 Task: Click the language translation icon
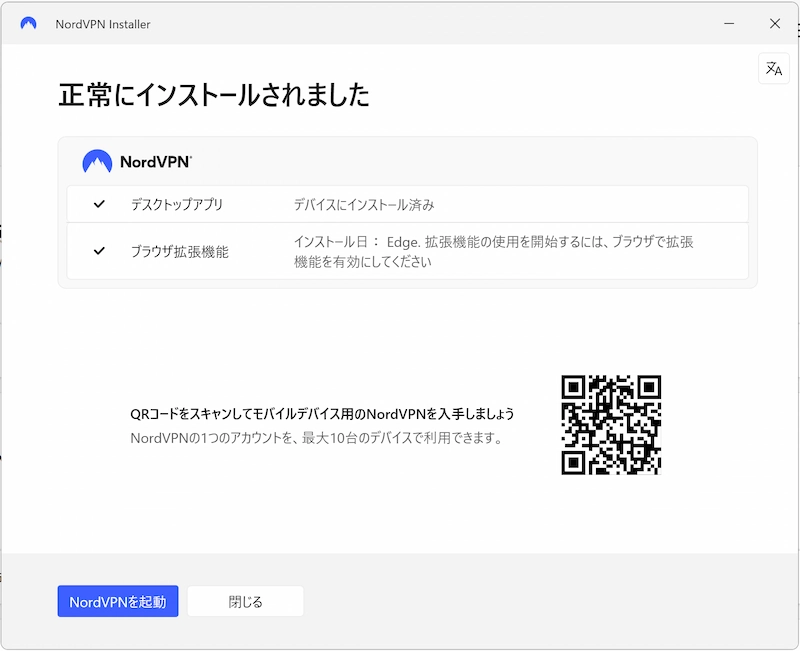773,68
